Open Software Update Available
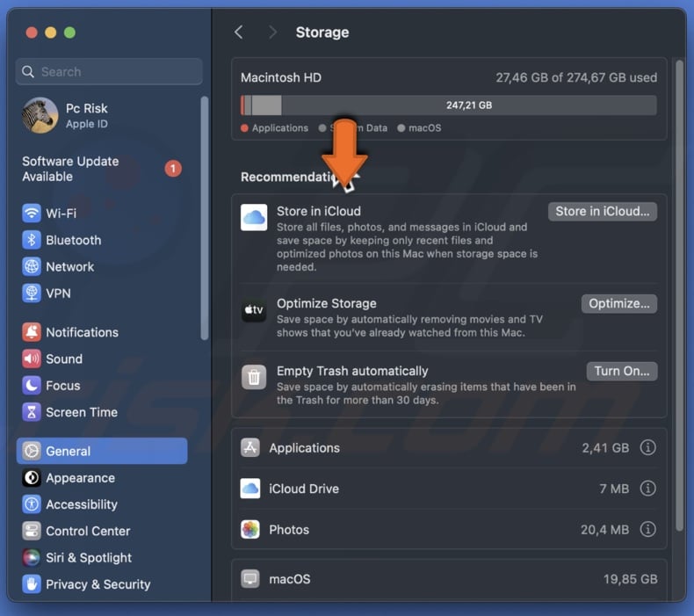Screen dimensions: 694x616 [x=102, y=169]
